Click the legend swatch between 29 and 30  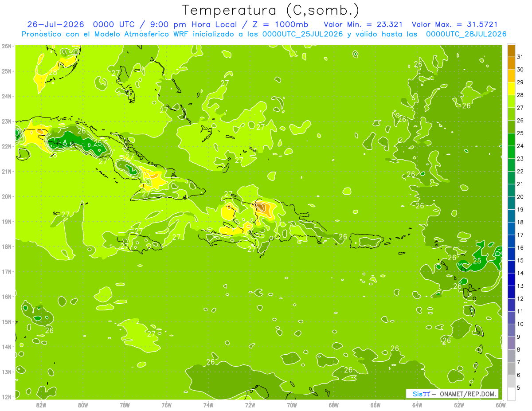[511, 76]
